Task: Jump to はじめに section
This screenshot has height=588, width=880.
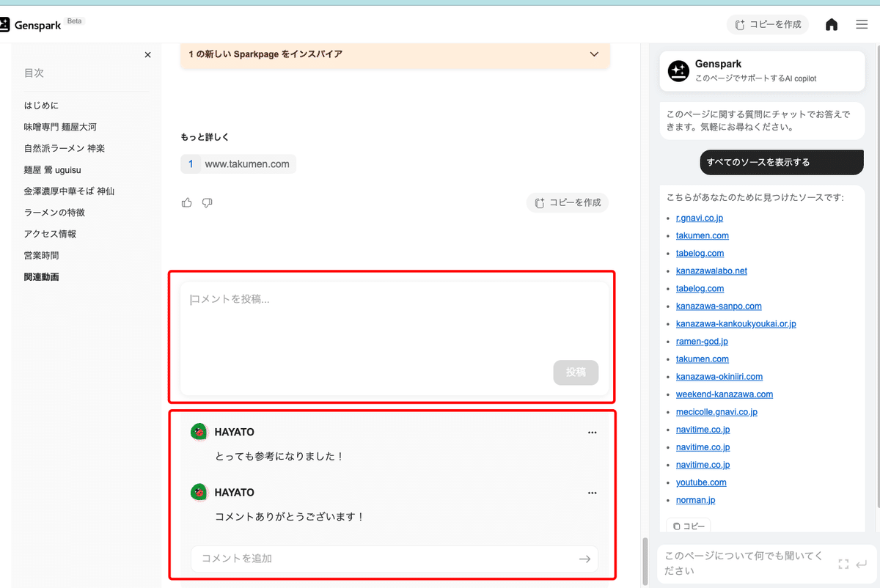Action: point(41,106)
